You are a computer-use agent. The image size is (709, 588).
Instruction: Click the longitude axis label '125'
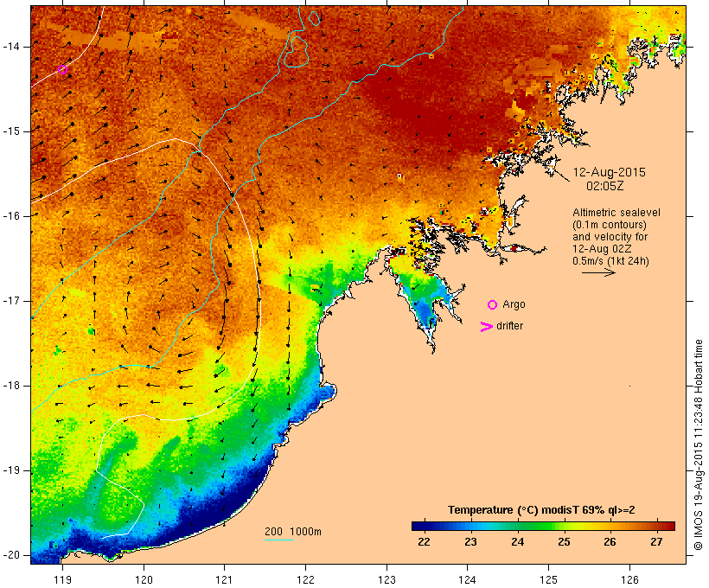pos(549,579)
